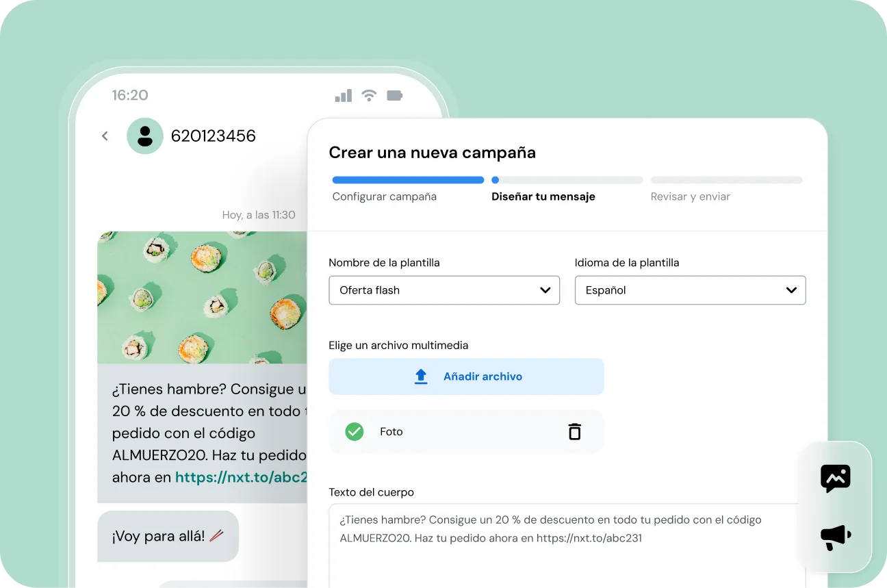Switch to the Configurar campaña step

pos(384,196)
